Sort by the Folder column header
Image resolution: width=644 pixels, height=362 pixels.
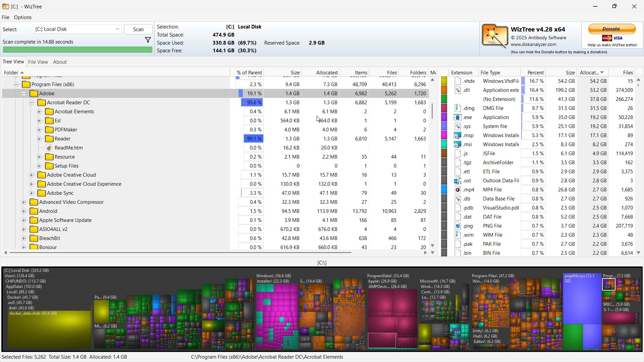click(x=116, y=73)
